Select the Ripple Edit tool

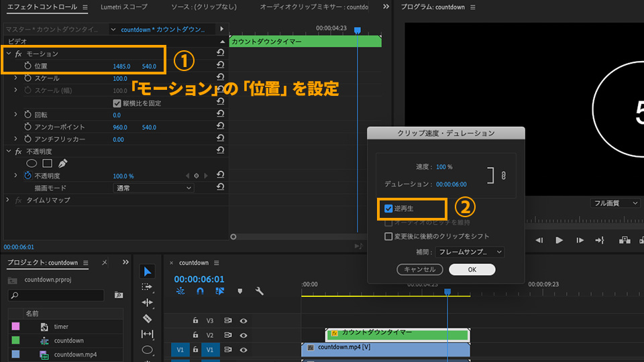(147, 302)
